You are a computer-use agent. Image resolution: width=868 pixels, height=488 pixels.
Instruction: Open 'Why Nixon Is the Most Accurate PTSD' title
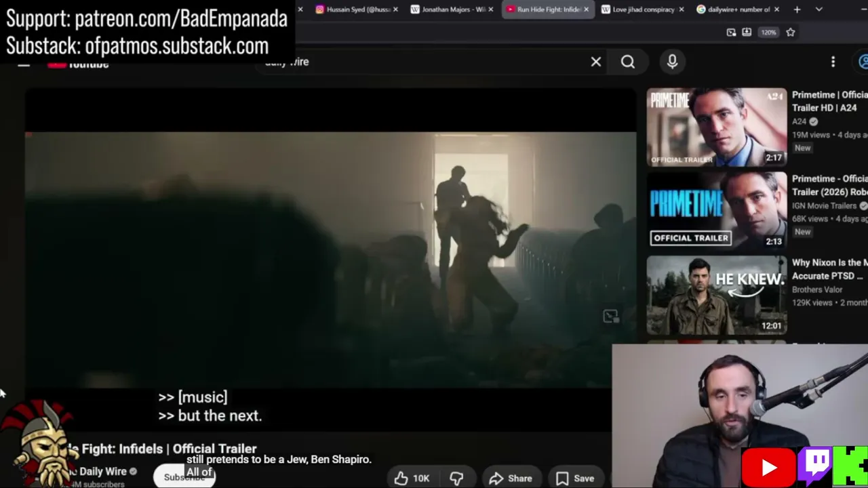coord(830,269)
